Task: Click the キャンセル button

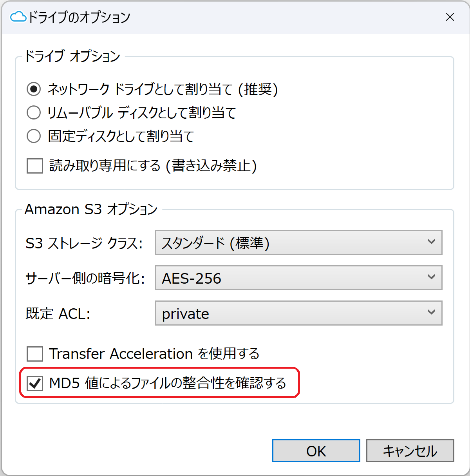Action: click(x=410, y=451)
